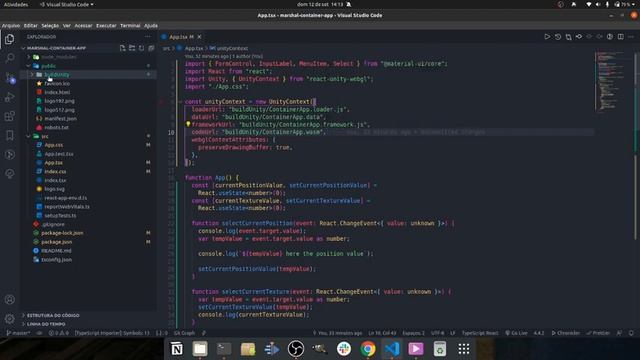The image size is (640, 360).
Task: Open the Executar menu
Action: (x=106, y=25)
